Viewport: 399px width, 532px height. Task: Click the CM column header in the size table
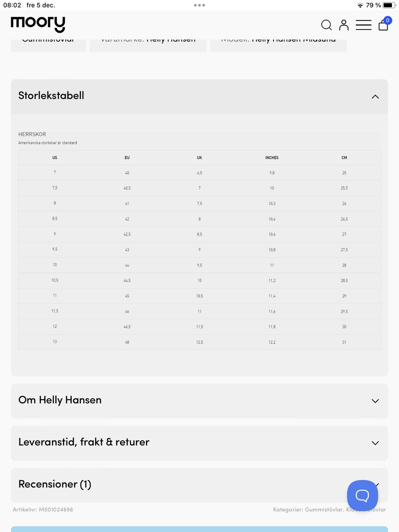click(x=344, y=158)
